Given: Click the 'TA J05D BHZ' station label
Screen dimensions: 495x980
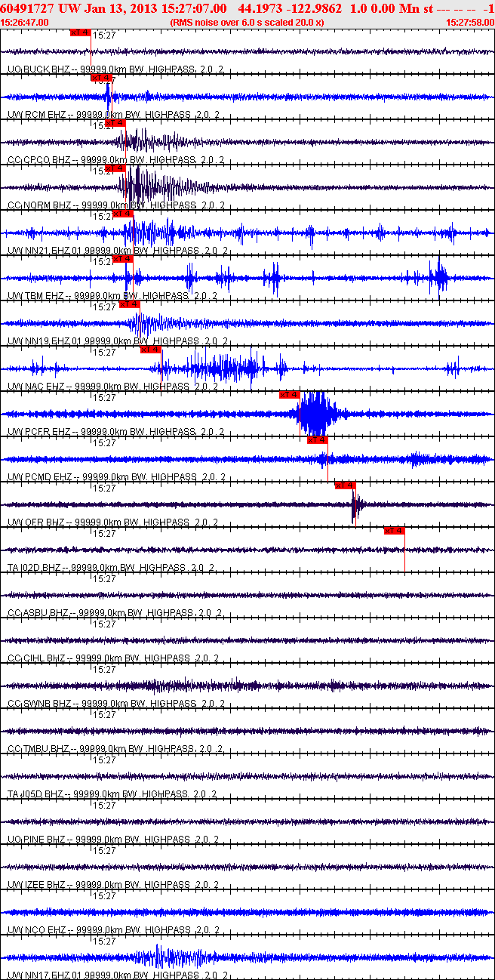Looking at the screenshot, I should 35,794.
